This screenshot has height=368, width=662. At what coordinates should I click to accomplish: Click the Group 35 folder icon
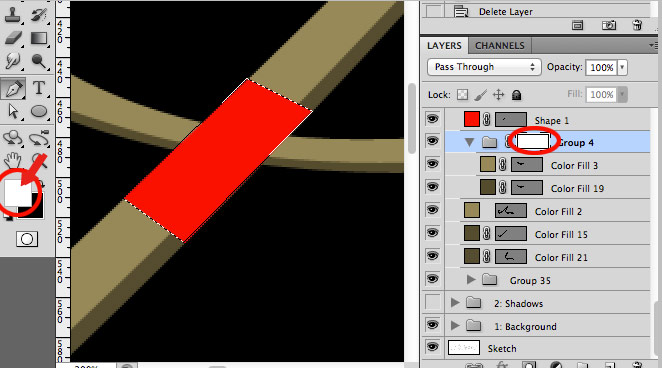click(489, 280)
